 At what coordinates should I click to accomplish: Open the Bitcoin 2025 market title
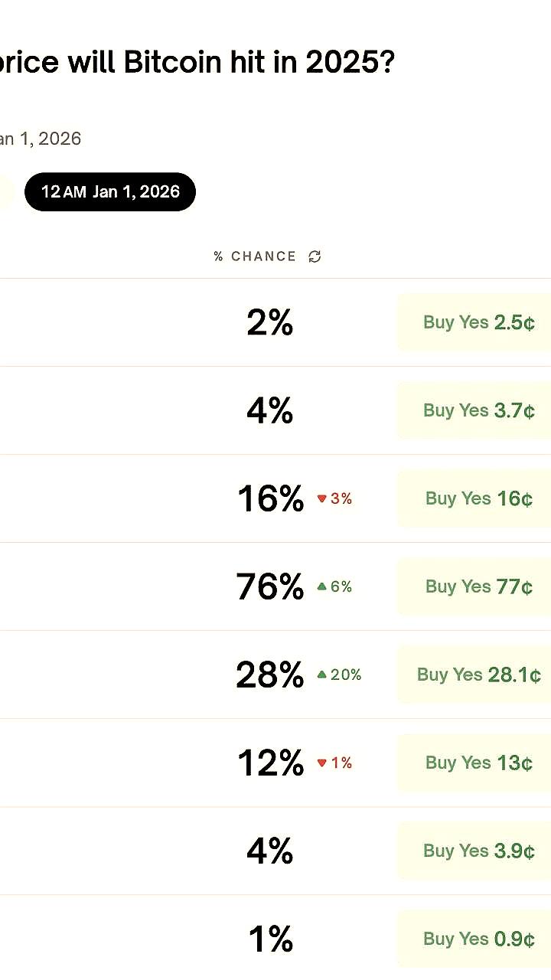[199, 61]
